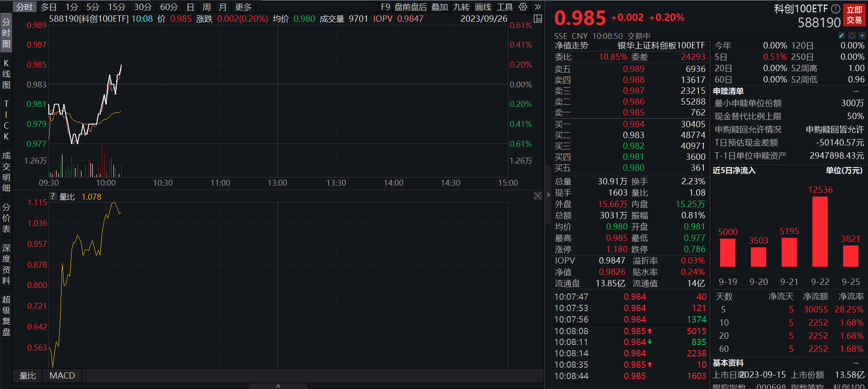Viewport: 868px width, 389px height.
Task: Switch bottom indicator to MACD tab
Action: [62, 375]
